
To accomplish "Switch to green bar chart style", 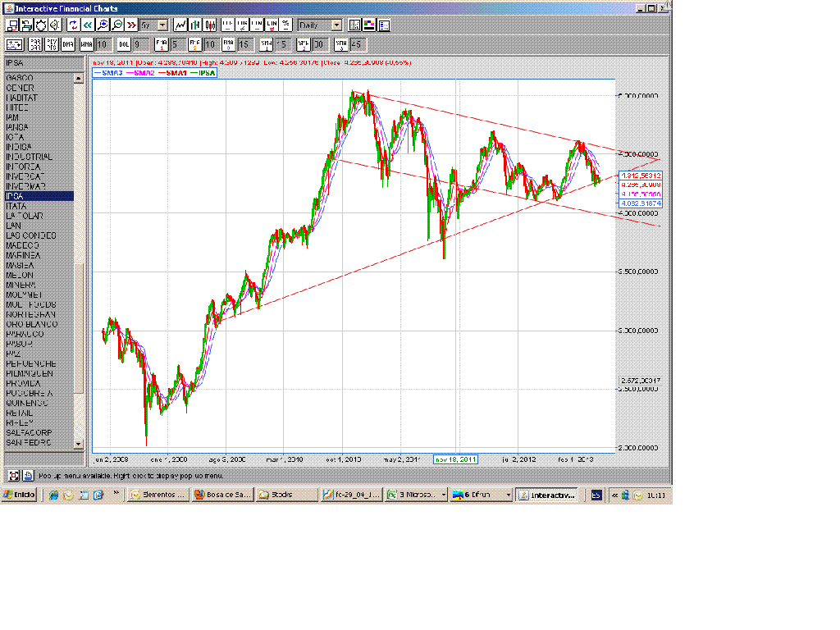I will tap(195, 25).
